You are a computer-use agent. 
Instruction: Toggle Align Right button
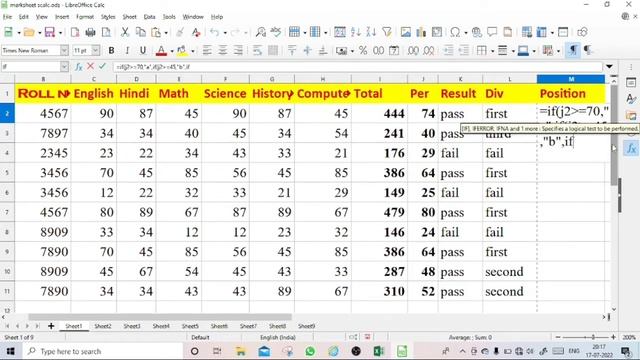coord(238,50)
